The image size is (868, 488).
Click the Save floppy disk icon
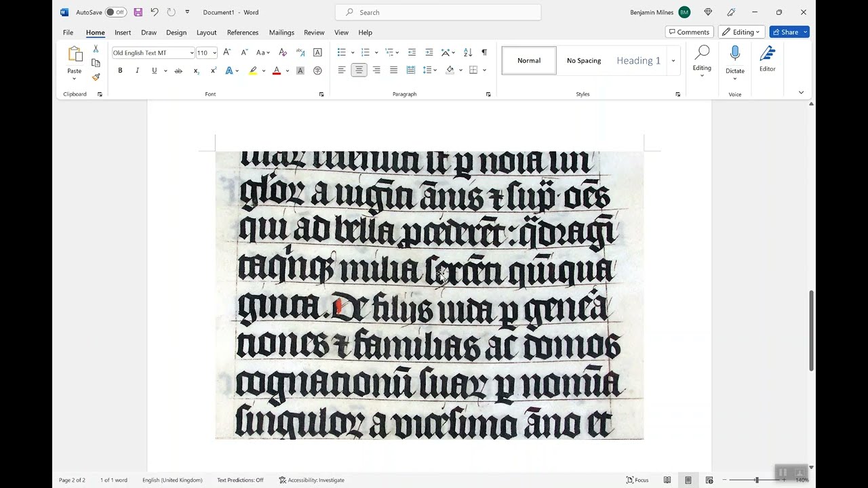138,12
